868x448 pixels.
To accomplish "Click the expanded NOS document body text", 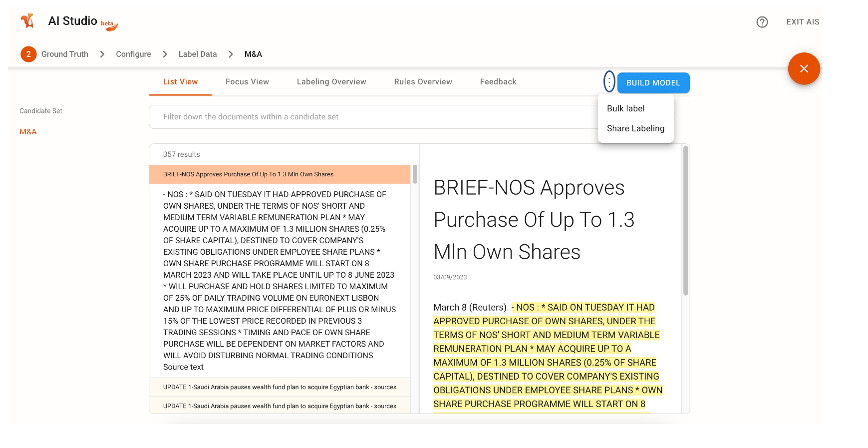I will point(280,281).
